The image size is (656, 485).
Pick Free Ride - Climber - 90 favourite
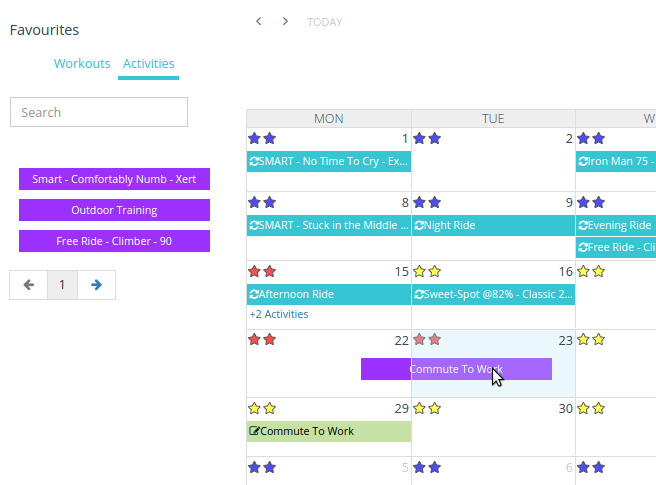114,241
